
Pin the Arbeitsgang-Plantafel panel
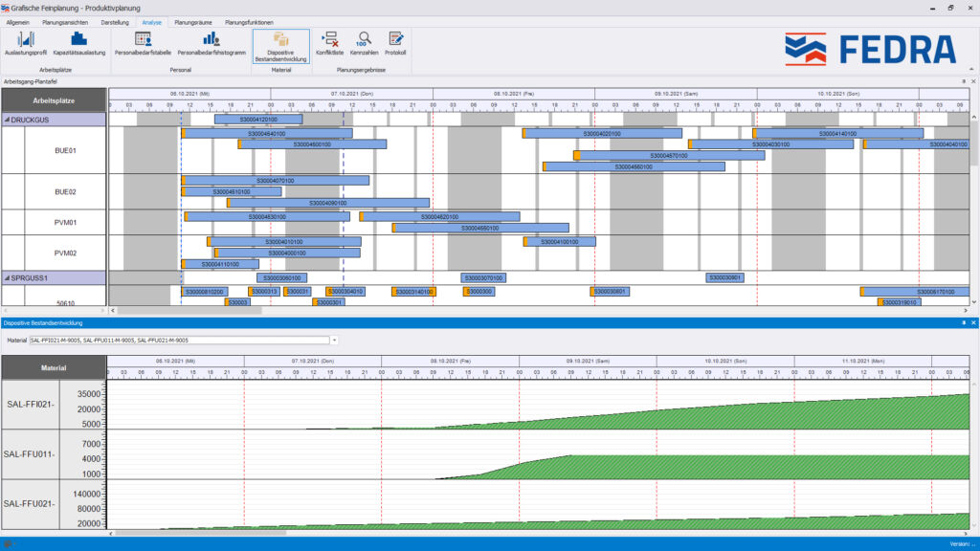964,82
